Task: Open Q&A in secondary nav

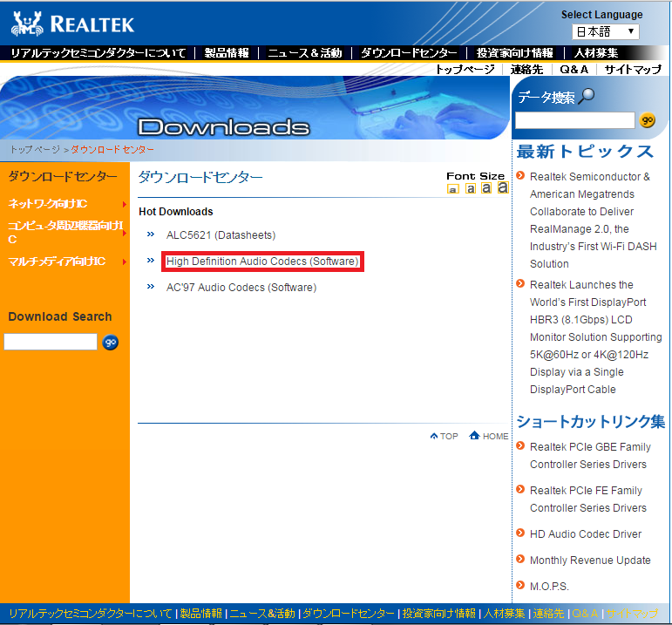Action: click(x=574, y=70)
